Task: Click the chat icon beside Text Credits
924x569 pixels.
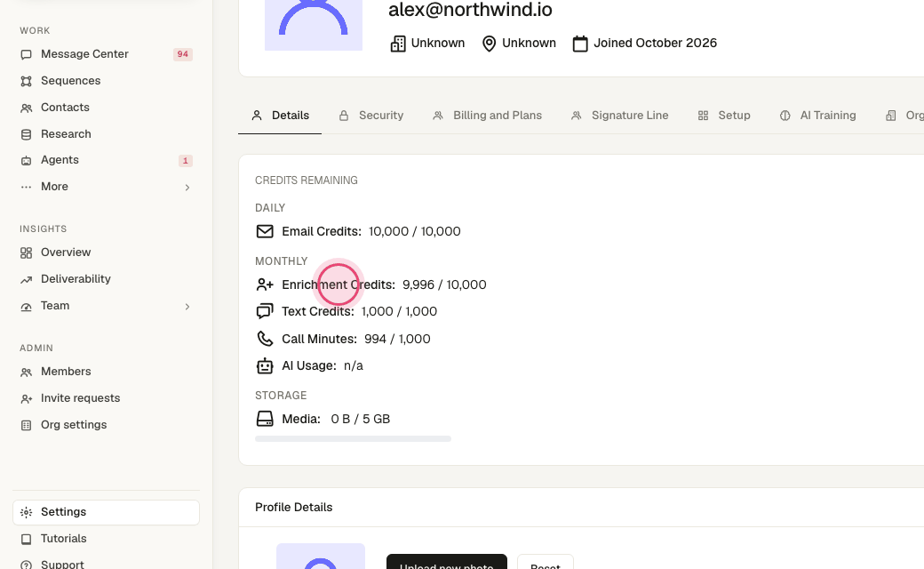Action: 265,311
